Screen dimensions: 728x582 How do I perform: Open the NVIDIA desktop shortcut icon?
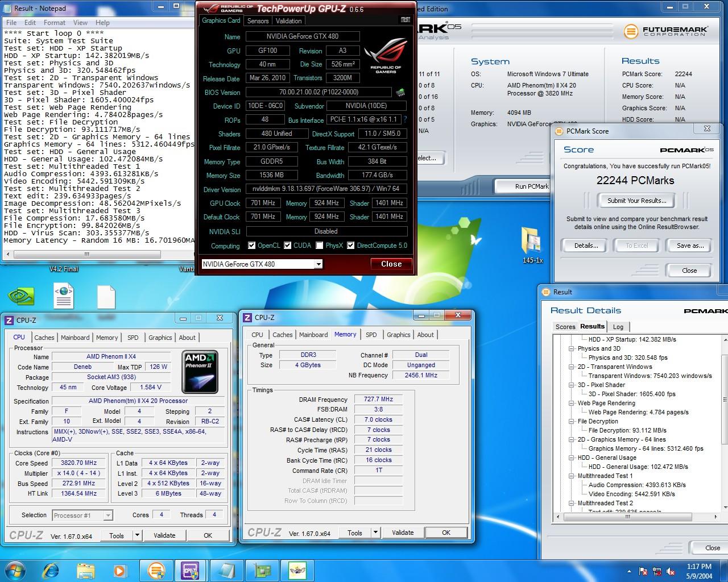coord(21,297)
